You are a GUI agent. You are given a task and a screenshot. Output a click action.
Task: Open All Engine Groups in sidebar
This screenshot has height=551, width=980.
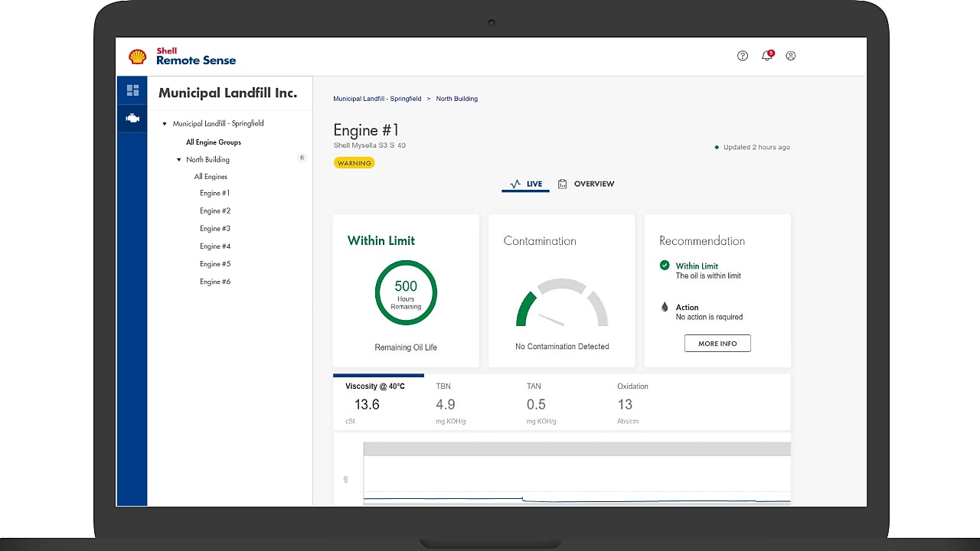[214, 142]
